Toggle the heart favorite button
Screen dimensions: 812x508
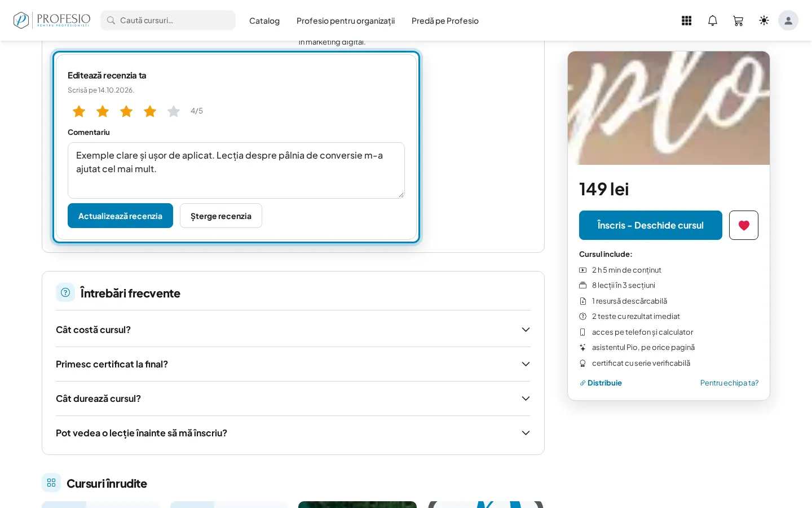pyautogui.click(x=744, y=225)
